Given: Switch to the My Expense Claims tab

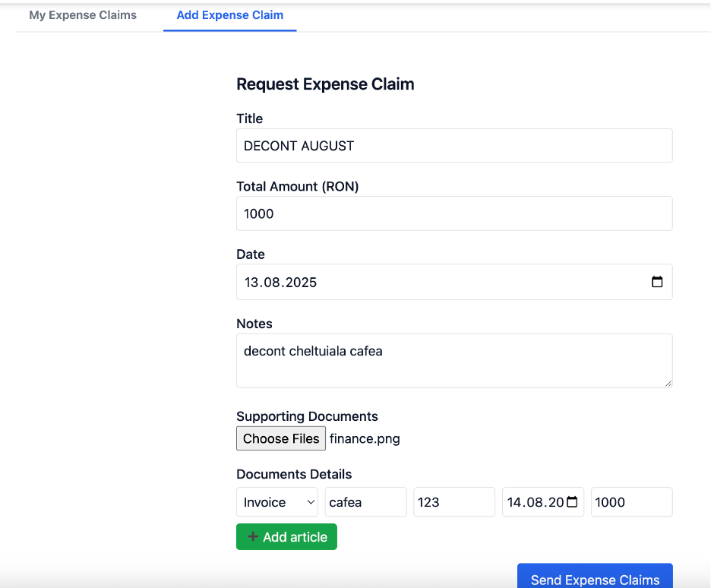Looking at the screenshot, I should (x=83, y=15).
